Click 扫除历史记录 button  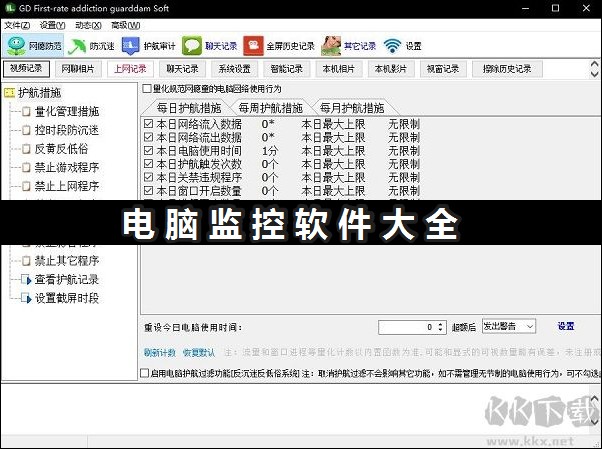[x=507, y=69]
